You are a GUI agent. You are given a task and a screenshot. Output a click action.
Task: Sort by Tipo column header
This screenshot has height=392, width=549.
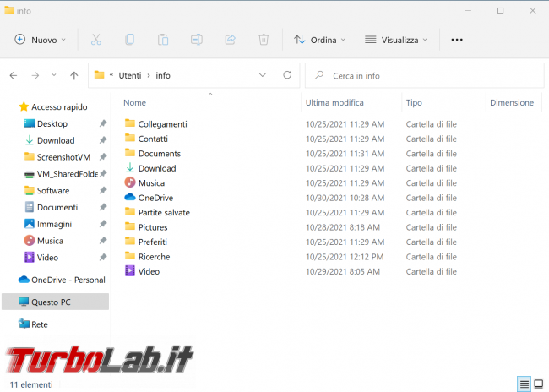coord(414,102)
